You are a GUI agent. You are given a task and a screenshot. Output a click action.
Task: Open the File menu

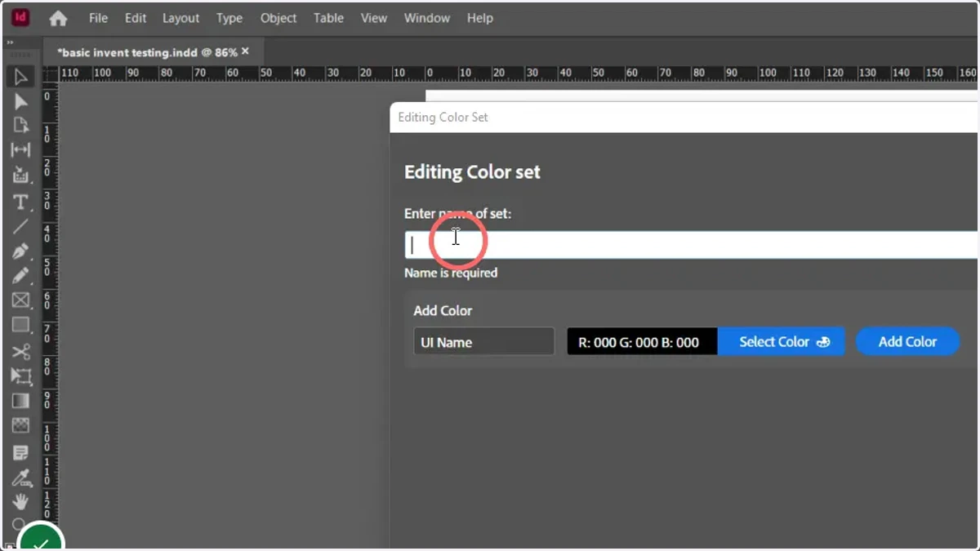point(98,18)
